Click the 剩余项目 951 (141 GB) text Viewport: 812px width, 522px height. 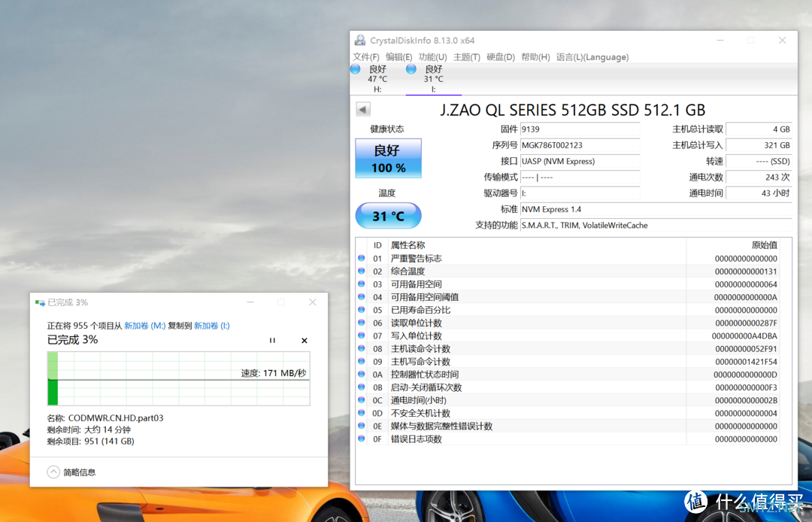[x=91, y=442]
